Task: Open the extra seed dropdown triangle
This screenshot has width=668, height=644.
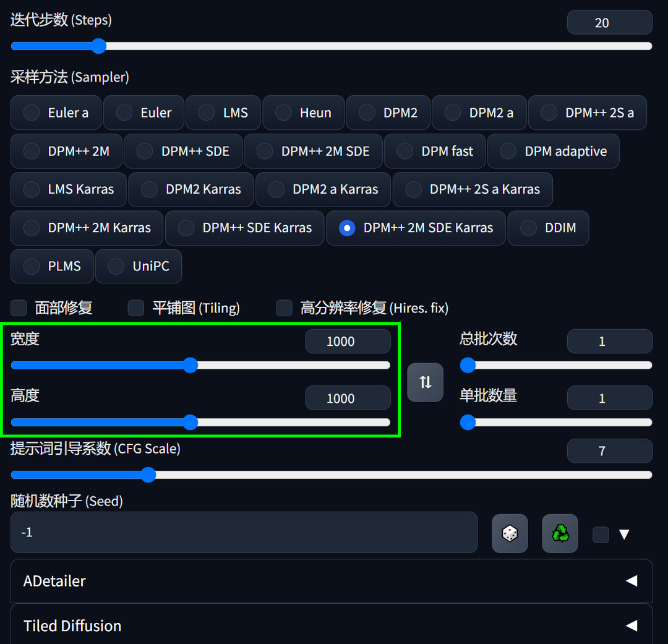Action: coord(624,535)
